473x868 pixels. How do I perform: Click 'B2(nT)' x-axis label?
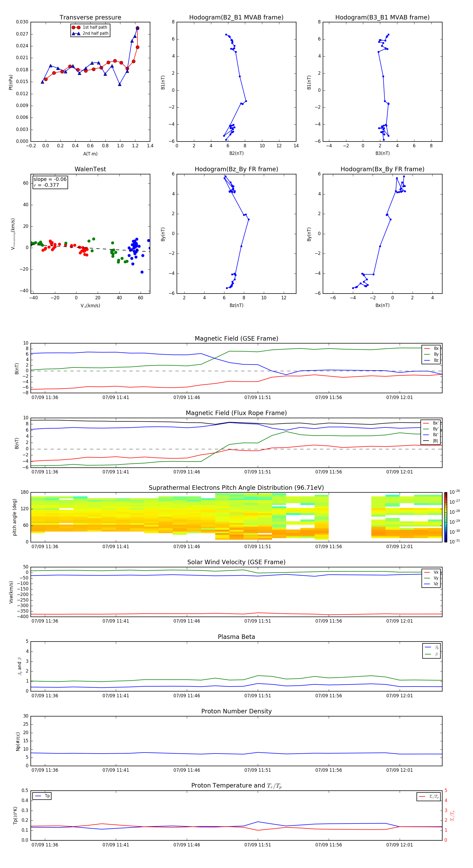click(x=236, y=153)
